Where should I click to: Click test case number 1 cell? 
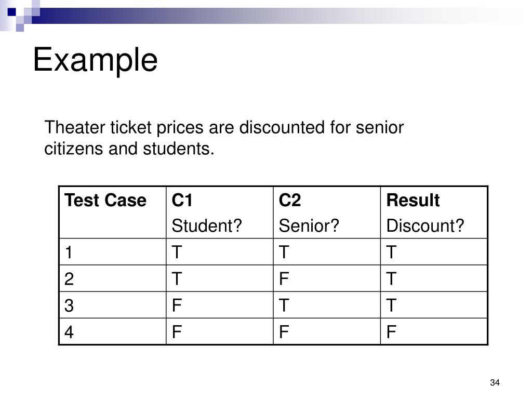[x=113, y=252]
